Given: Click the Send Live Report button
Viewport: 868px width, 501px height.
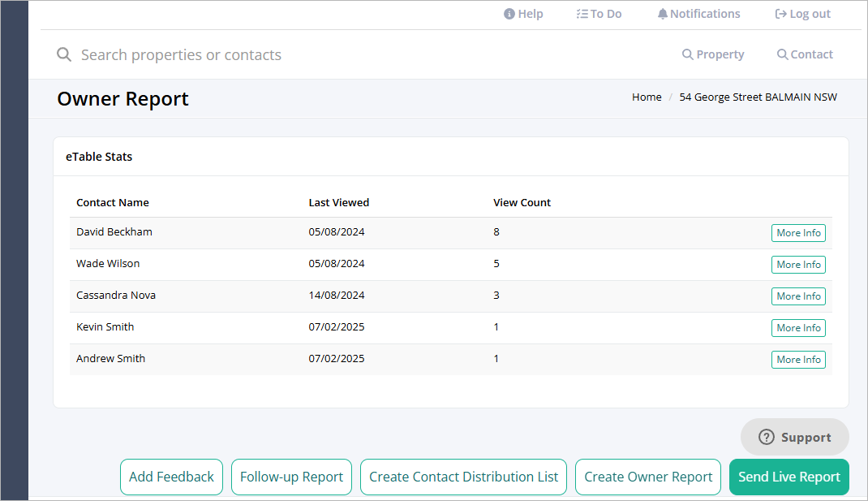Looking at the screenshot, I should [789, 477].
